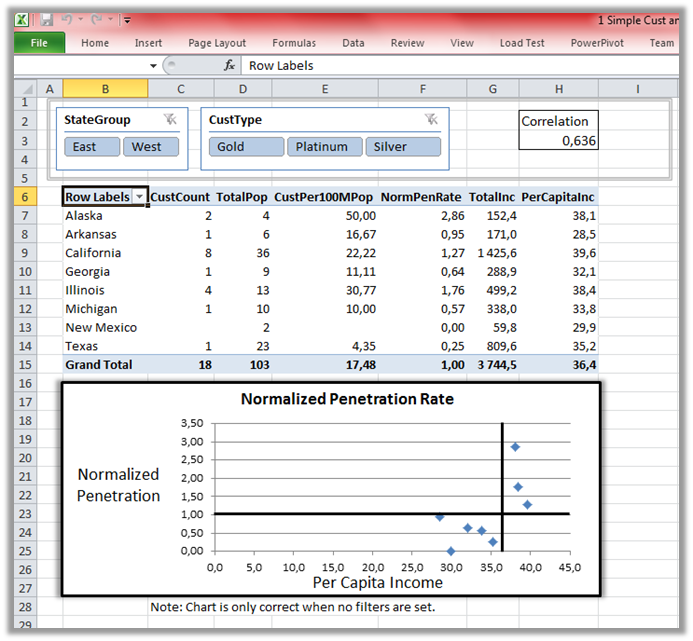
Task: Open Customize Quick Access Toolbar dropdown
Action: [126, 20]
